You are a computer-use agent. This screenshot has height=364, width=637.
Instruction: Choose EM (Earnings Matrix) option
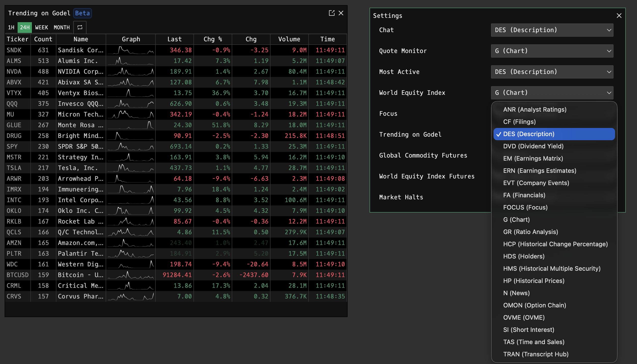coord(554,159)
